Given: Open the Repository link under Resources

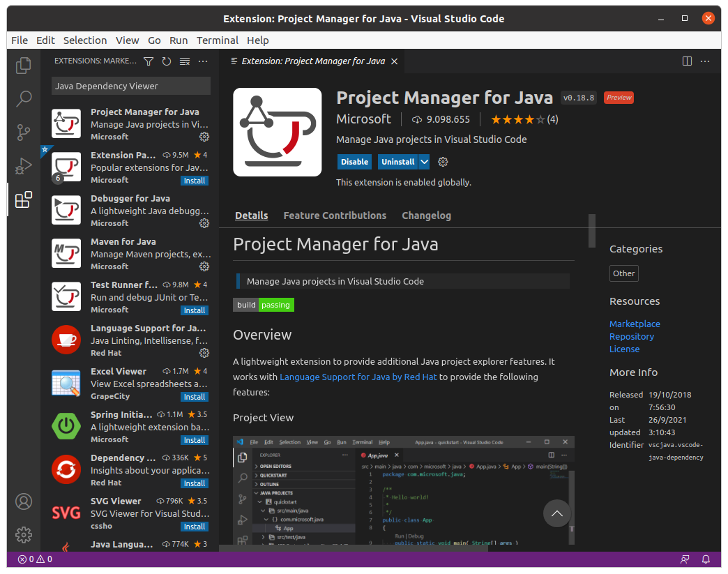Looking at the screenshot, I should pyautogui.click(x=631, y=336).
